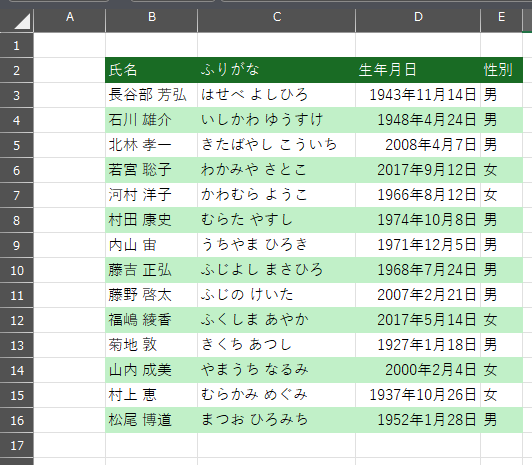532x465 pixels.
Task: Select row 1 header
Action: coord(17,45)
